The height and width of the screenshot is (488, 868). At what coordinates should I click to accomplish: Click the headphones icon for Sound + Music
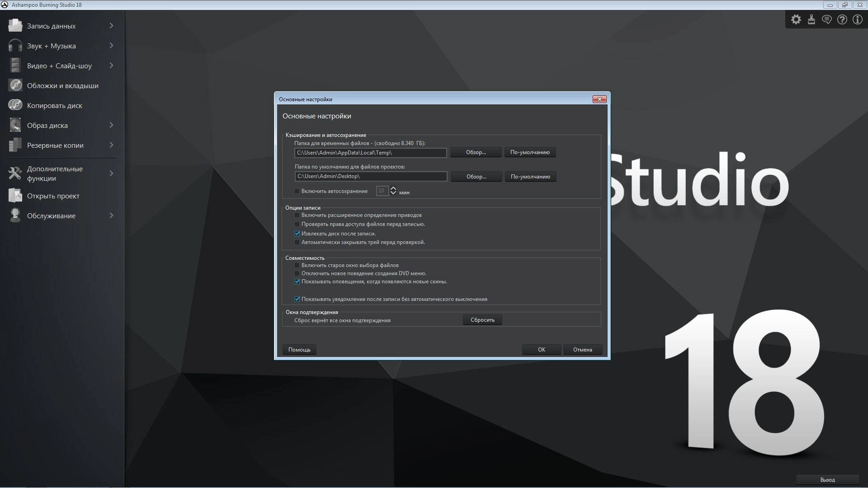pyautogui.click(x=15, y=45)
